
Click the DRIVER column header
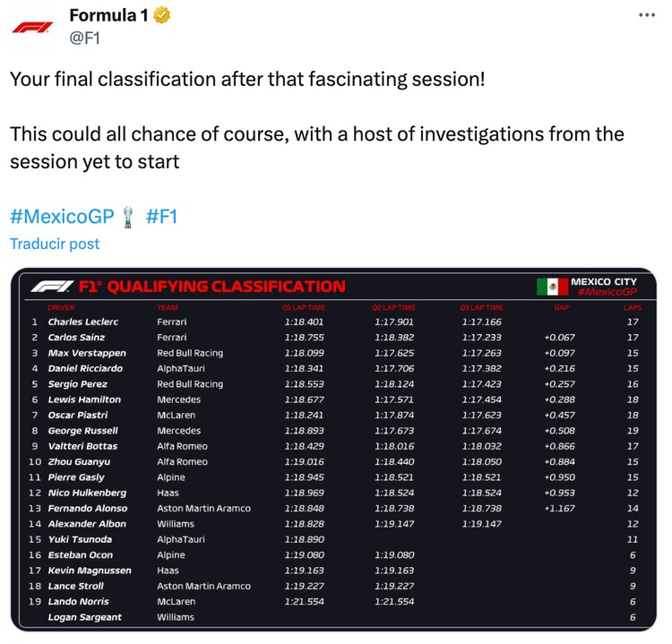coord(61,307)
